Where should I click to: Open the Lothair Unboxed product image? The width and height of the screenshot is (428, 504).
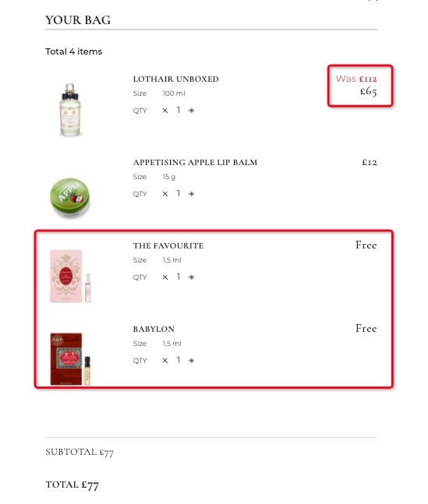coord(70,109)
